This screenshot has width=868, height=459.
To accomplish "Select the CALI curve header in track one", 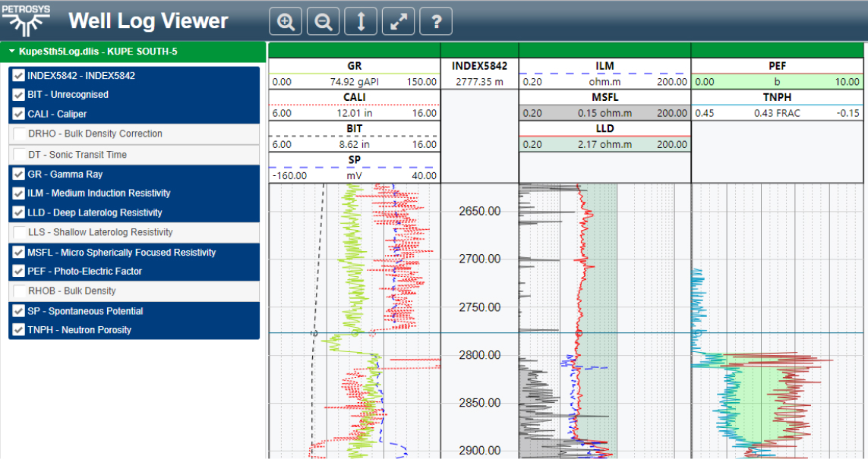I will pos(355,97).
